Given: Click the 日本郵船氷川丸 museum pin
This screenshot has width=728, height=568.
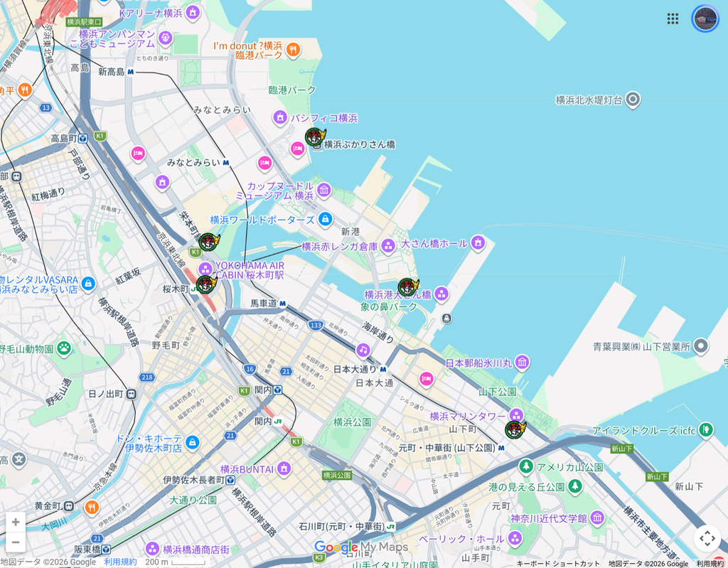Looking at the screenshot, I should pos(523,363).
